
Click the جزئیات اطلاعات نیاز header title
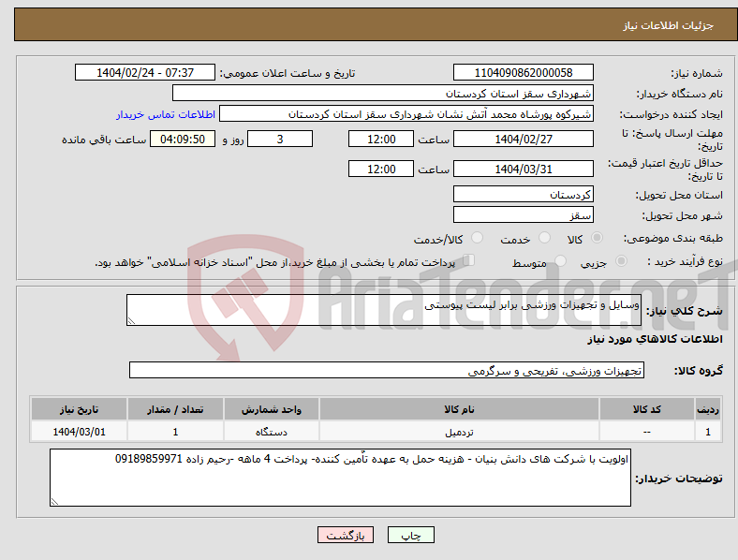coord(669,25)
